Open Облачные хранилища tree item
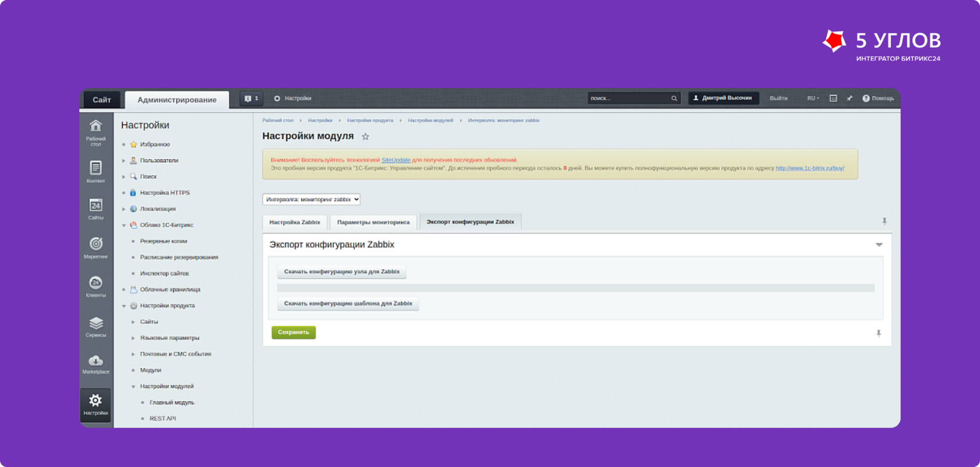This screenshot has width=980, height=467. pyautogui.click(x=170, y=290)
